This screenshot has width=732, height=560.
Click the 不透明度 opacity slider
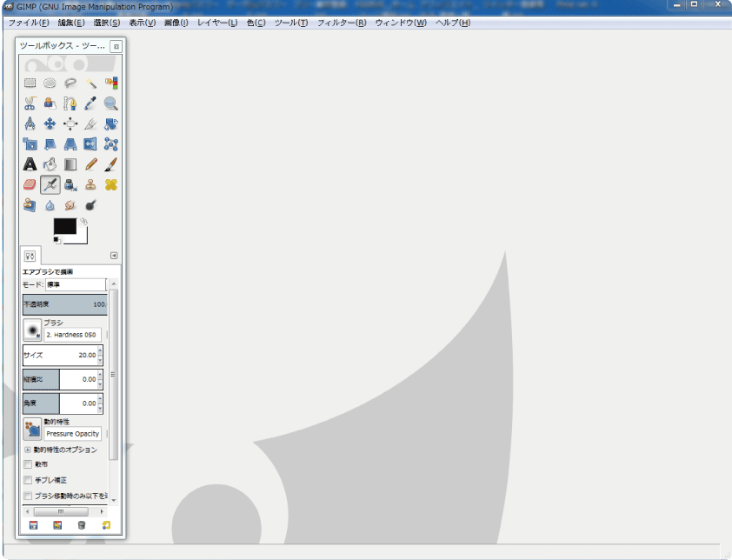click(65, 304)
